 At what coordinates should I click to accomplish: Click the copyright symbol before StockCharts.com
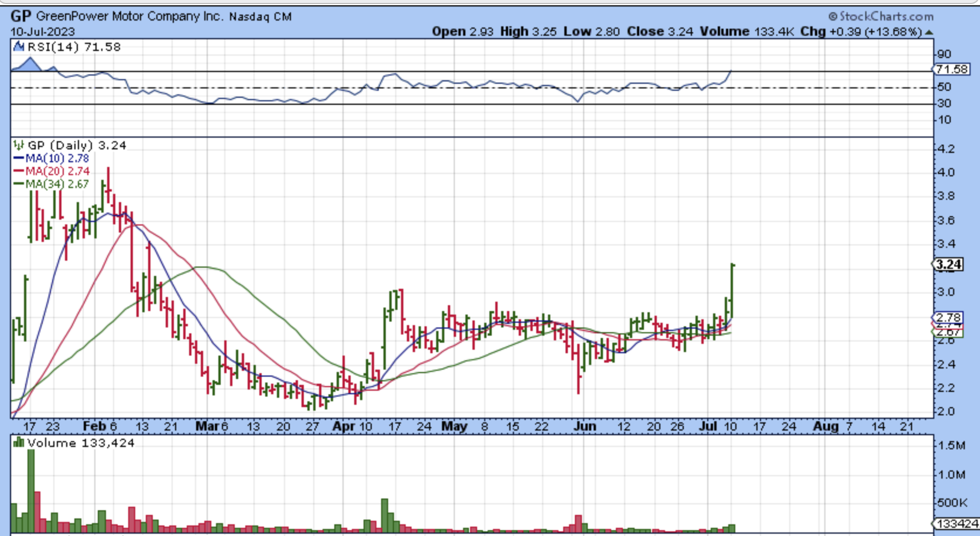click(832, 17)
